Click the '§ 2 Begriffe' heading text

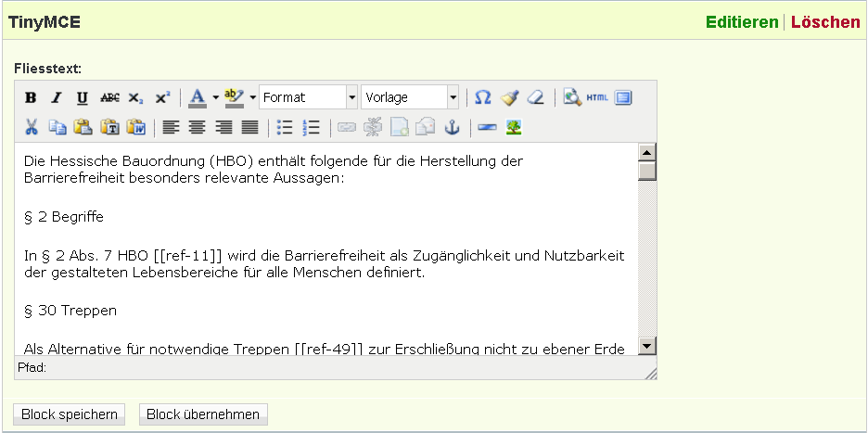[x=64, y=217]
